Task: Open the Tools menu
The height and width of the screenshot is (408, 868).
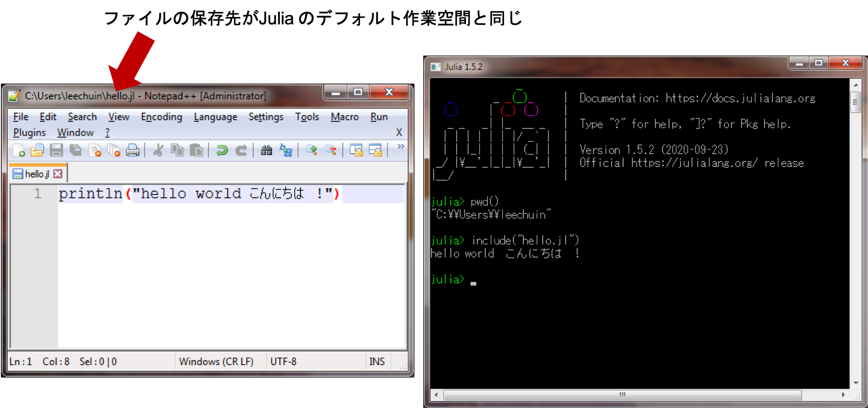Action: click(x=307, y=117)
